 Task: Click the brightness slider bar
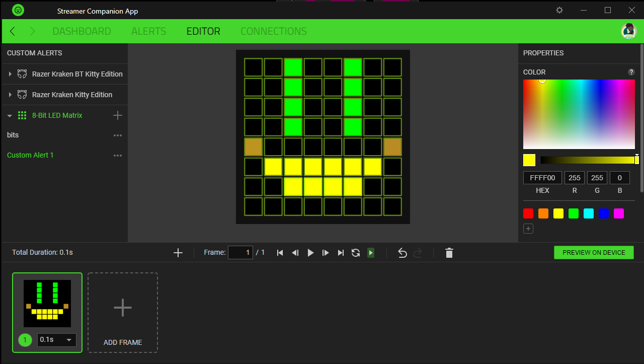588,160
